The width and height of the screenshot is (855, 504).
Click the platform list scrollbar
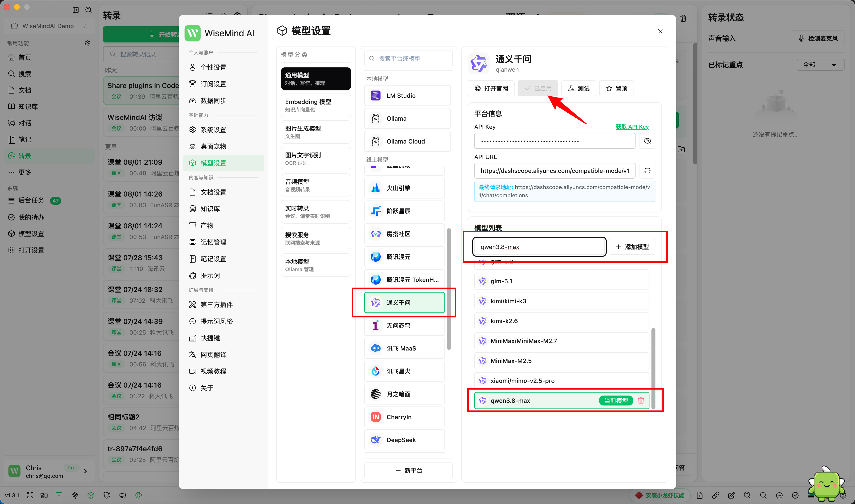point(449,289)
